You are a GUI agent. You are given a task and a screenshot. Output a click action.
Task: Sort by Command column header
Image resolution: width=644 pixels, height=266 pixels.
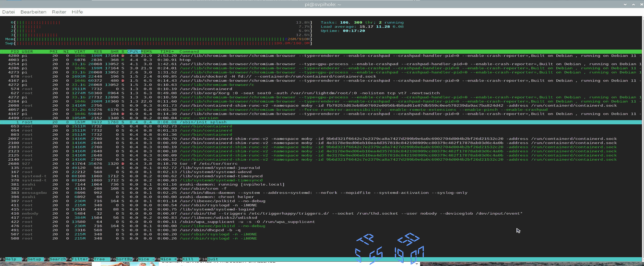(x=189, y=51)
